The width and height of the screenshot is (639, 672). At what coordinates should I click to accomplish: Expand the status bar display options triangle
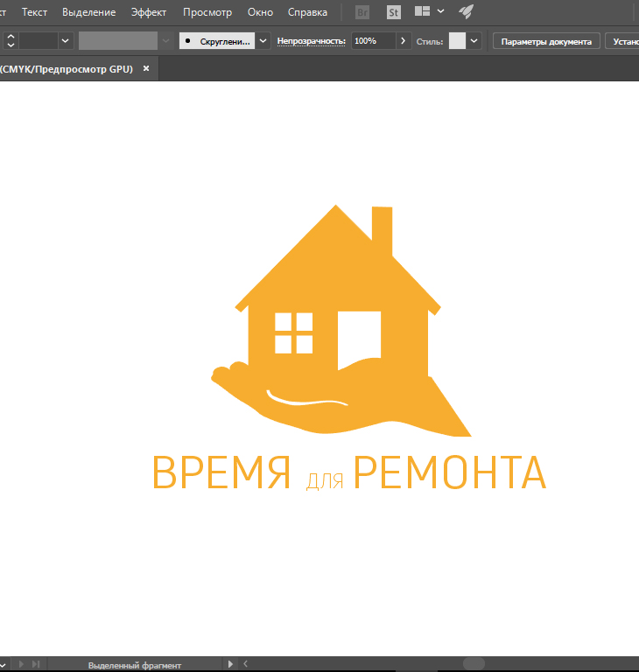pyautogui.click(x=230, y=664)
